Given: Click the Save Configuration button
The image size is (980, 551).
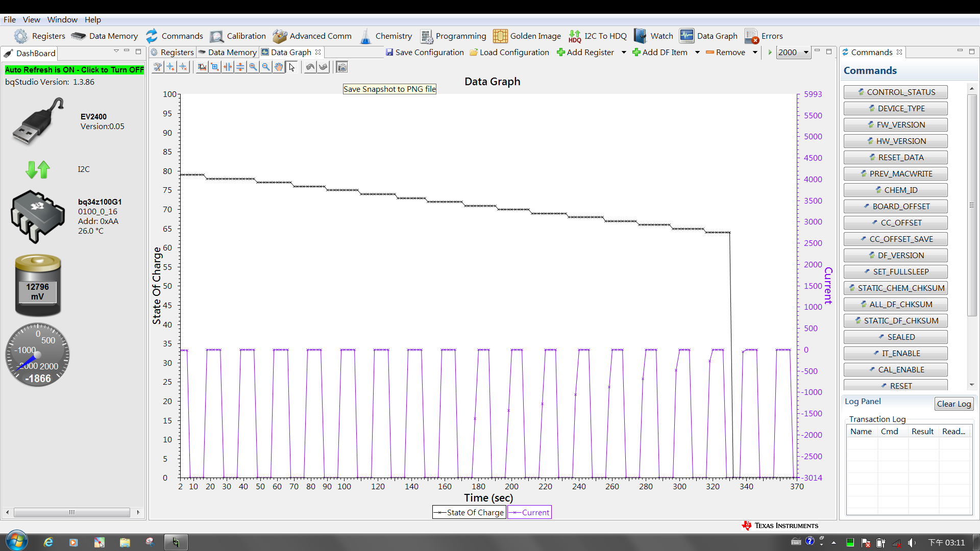Looking at the screenshot, I should click(425, 53).
